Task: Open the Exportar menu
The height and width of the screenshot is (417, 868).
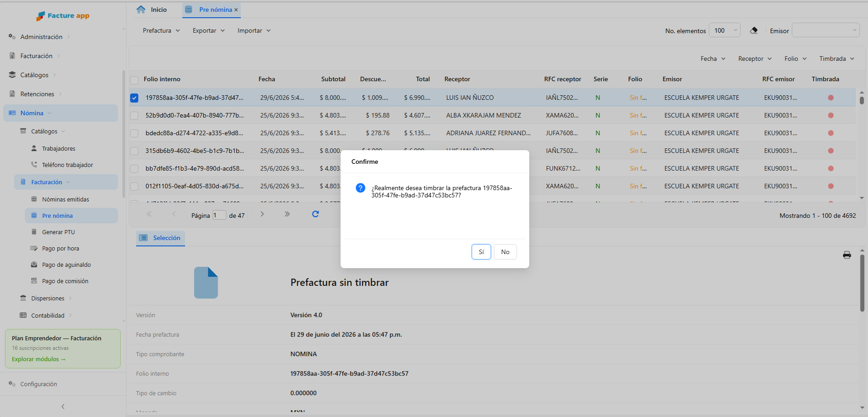Action: coord(209,30)
